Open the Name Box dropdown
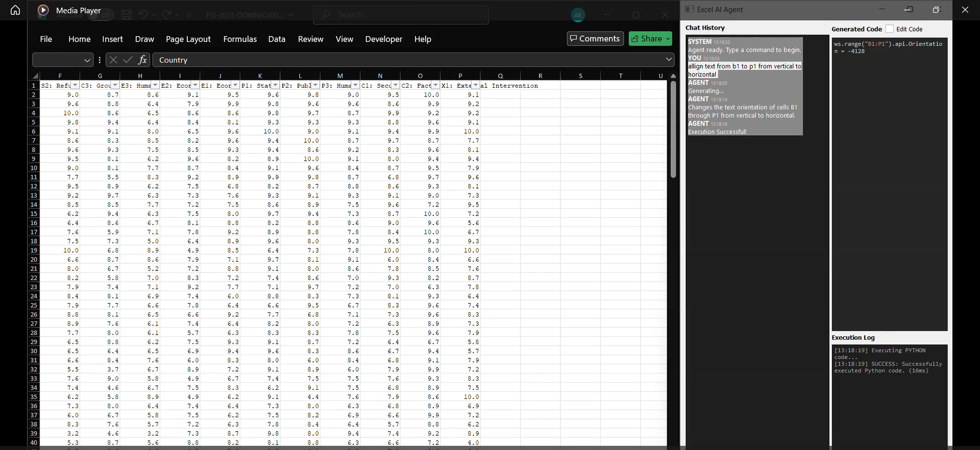This screenshot has height=450, width=980. 87,60
